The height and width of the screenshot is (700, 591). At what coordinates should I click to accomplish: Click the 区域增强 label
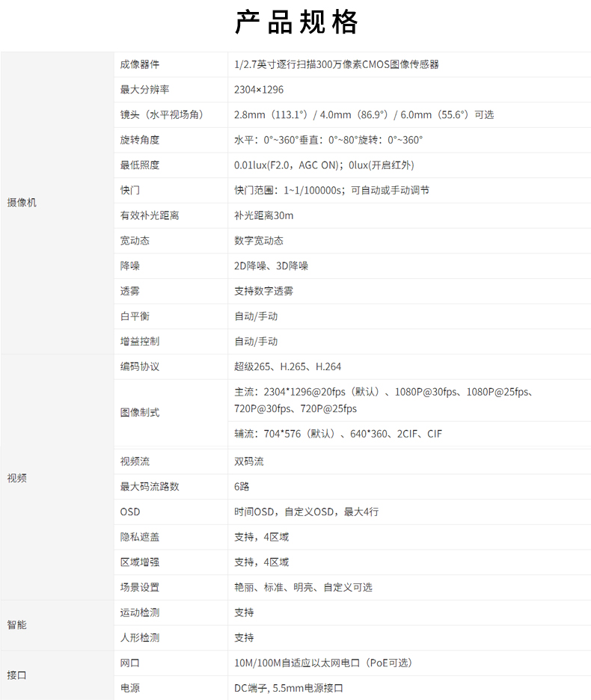[x=139, y=562]
